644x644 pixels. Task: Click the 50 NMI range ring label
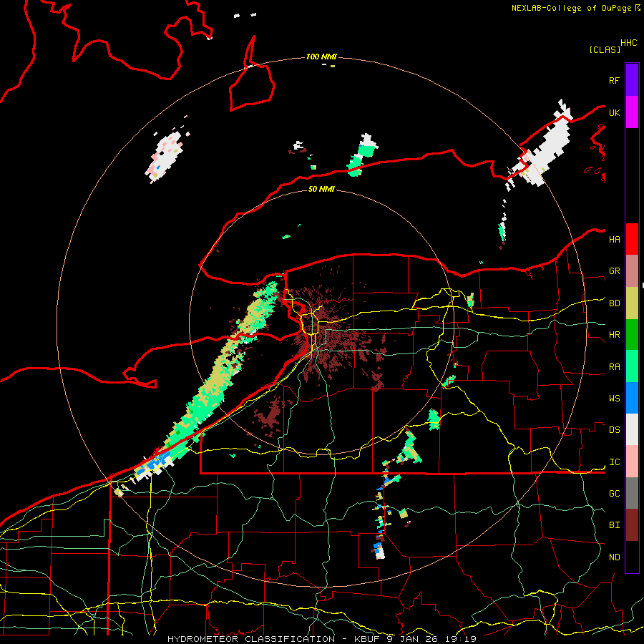coord(321,189)
